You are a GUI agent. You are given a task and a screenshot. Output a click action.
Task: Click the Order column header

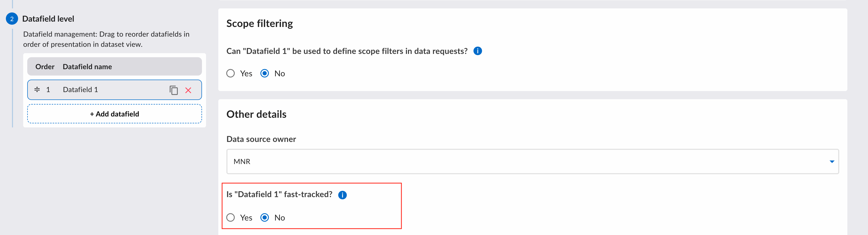point(45,67)
